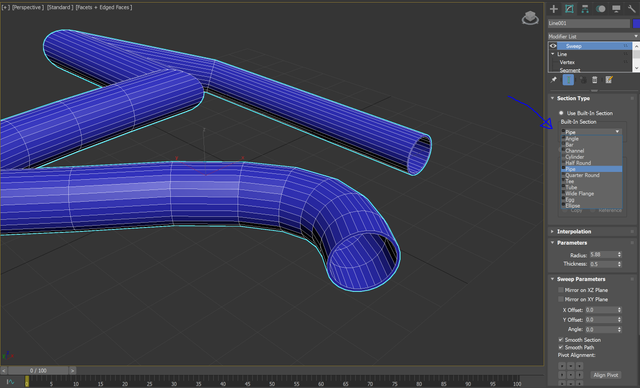The image size is (640, 388).
Task: Select Vertex sub-object level
Action: pos(567,62)
